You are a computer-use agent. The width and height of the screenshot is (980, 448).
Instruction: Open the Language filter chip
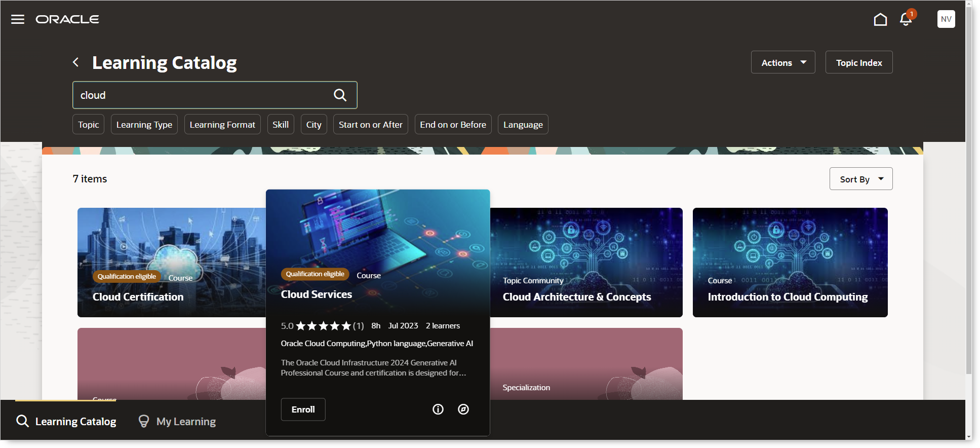[x=523, y=125]
